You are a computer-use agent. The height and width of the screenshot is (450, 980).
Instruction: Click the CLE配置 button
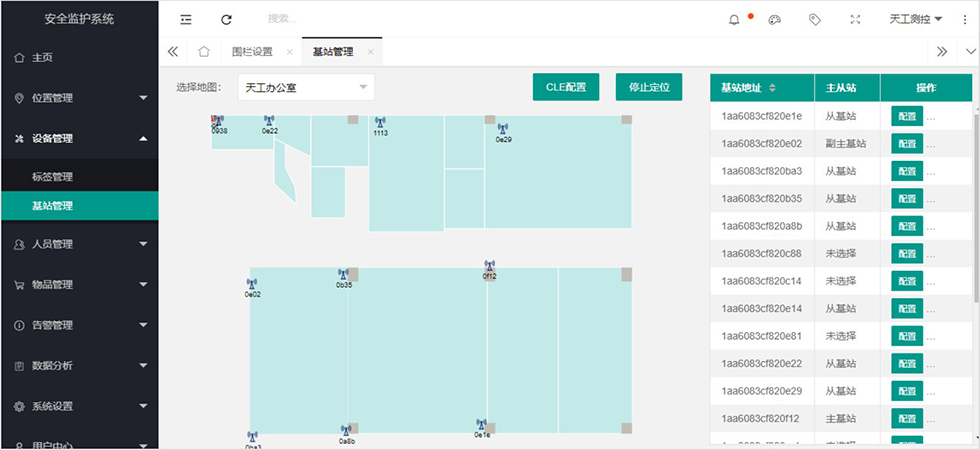(566, 87)
